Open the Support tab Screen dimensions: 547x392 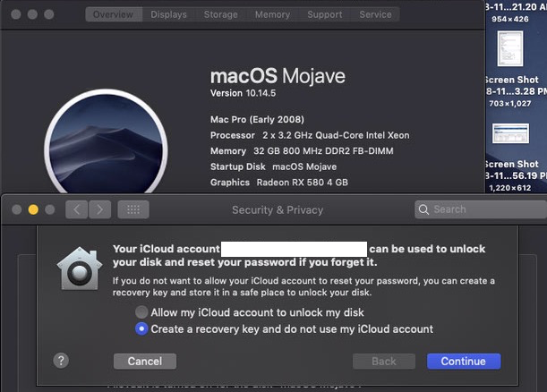coord(325,14)
